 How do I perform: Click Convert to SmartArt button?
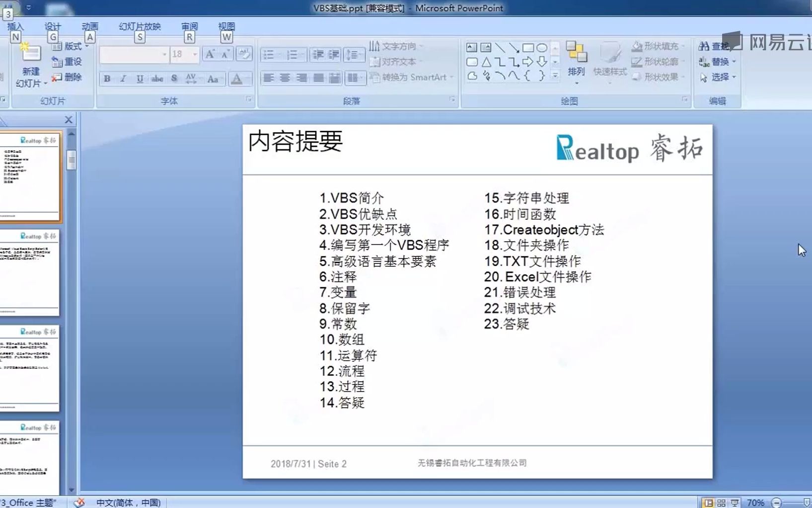(x=412, y=77)
